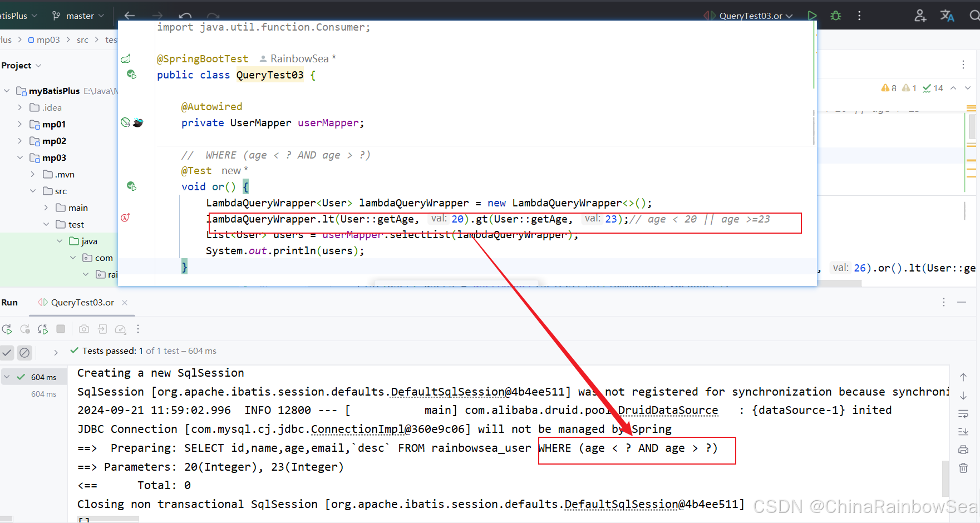Click the gutter icon beside the lambdaQueryWrapper.lt line
The image size is (980, 523).
point(126,218)
